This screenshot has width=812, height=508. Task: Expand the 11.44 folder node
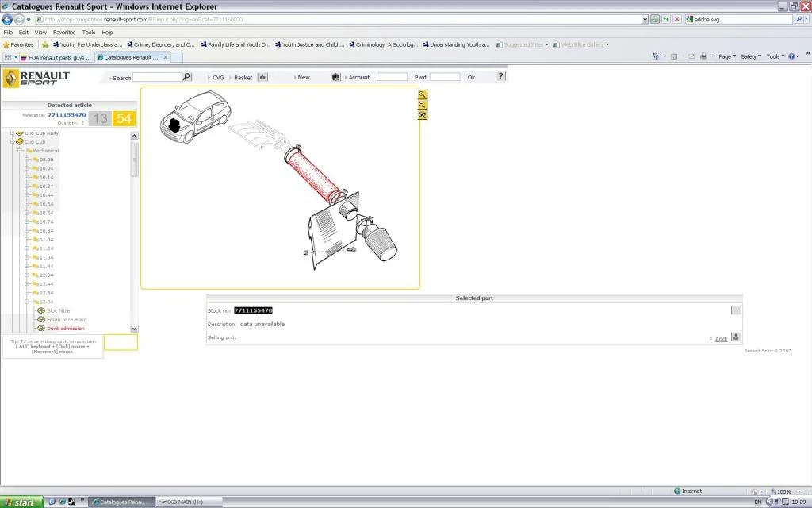27,267
